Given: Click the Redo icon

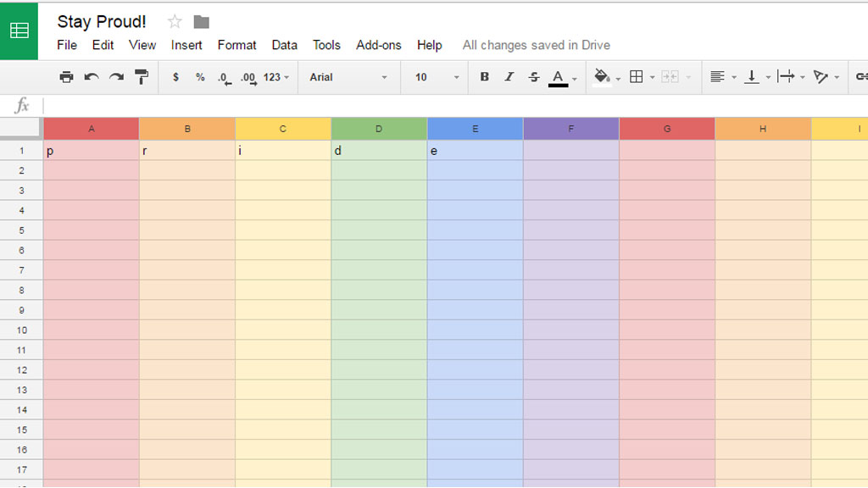Looking at the screenshot, I should (x=116, y=76).
